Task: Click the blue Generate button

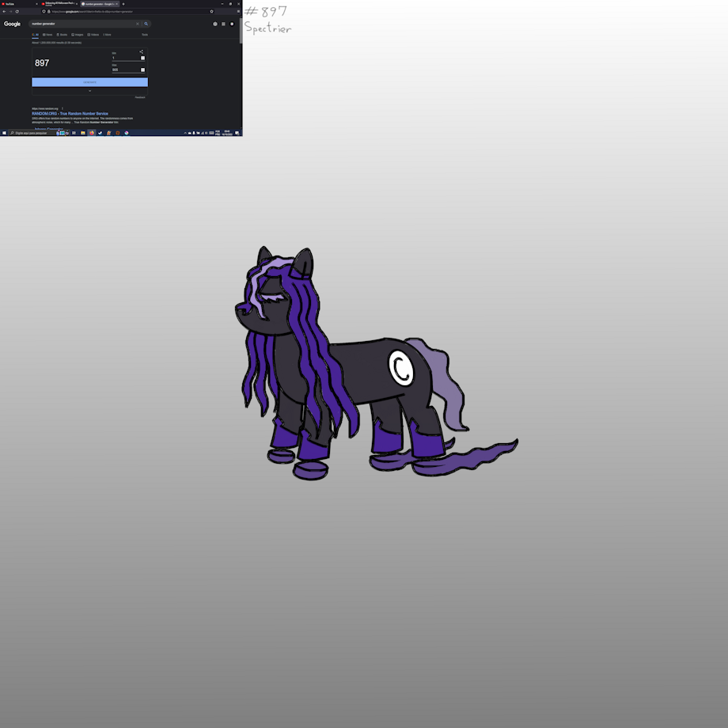Action: (89, 82)
